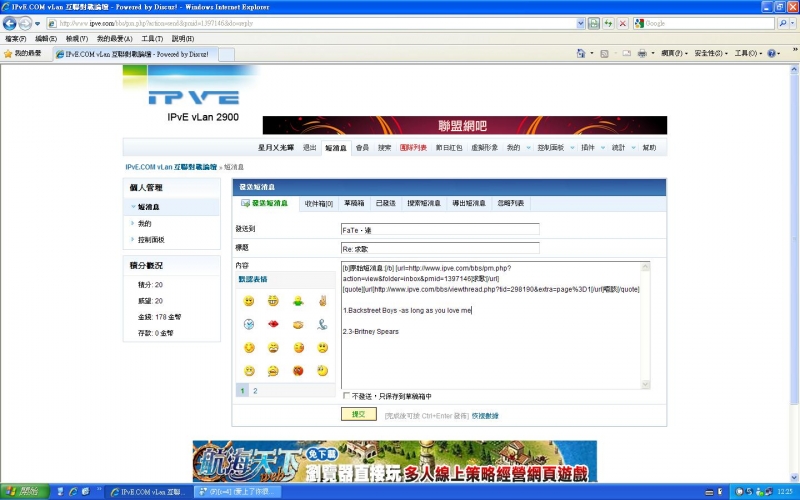Open the 編輯(E) menu
Image resolution: width=800 pixels, height=500 pixels.
pyautogui.click(x=46, y=39)
